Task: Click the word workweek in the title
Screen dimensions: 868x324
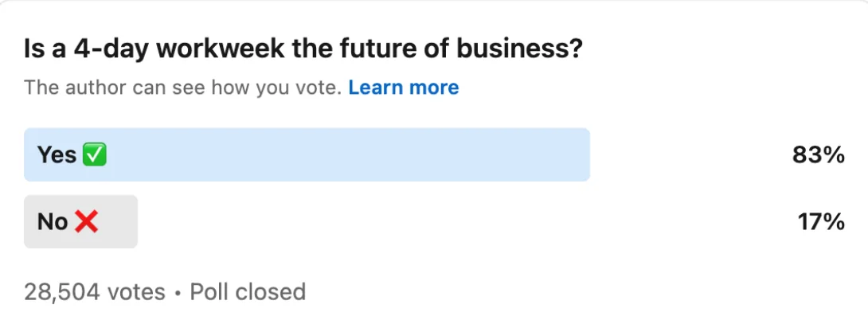Action: click(x=221, y=49)
